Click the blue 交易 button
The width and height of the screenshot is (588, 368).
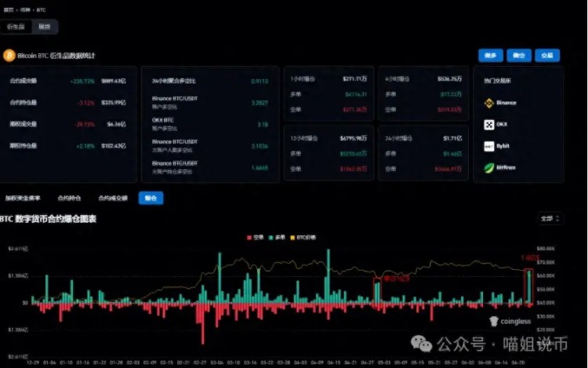point(547,56)
